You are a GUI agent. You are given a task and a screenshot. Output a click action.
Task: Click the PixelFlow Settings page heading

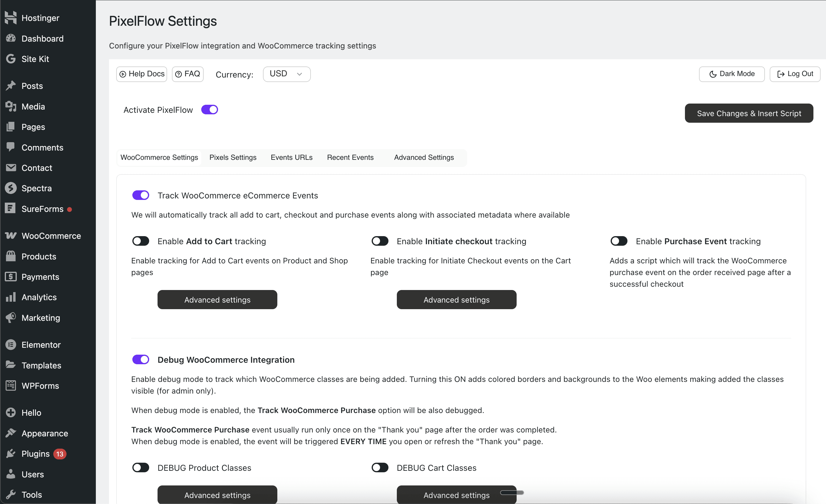click(163, 21)
